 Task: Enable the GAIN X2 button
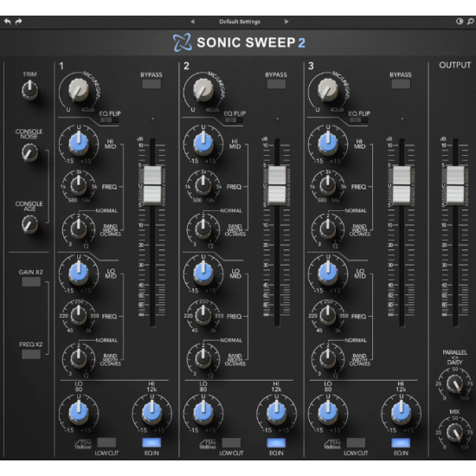(x=31, y=282)
